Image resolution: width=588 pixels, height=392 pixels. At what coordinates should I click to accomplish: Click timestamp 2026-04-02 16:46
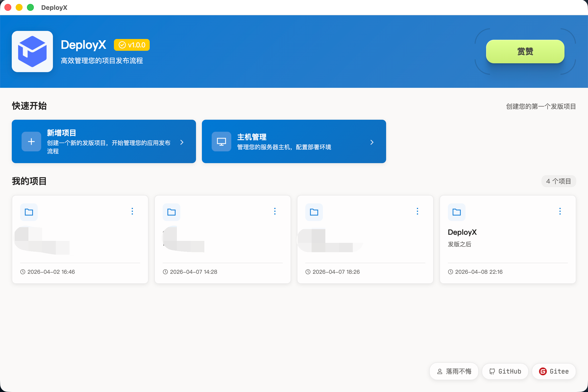(x=51, y=272)
